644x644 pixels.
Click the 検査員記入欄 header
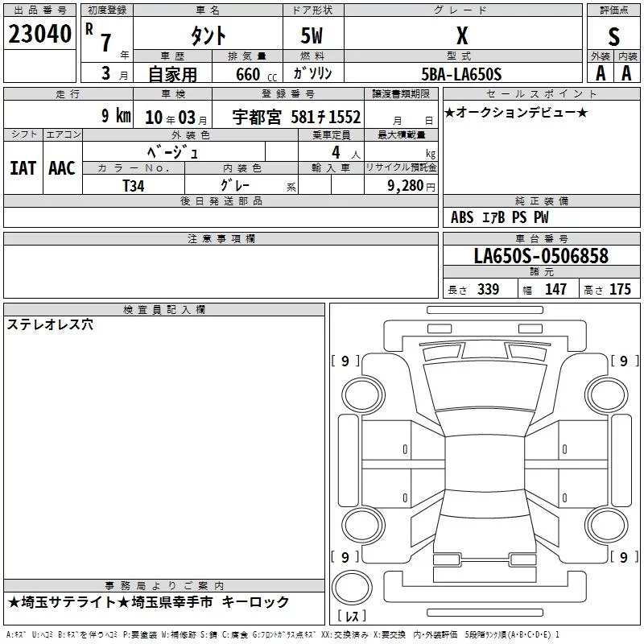pos(164,310)
